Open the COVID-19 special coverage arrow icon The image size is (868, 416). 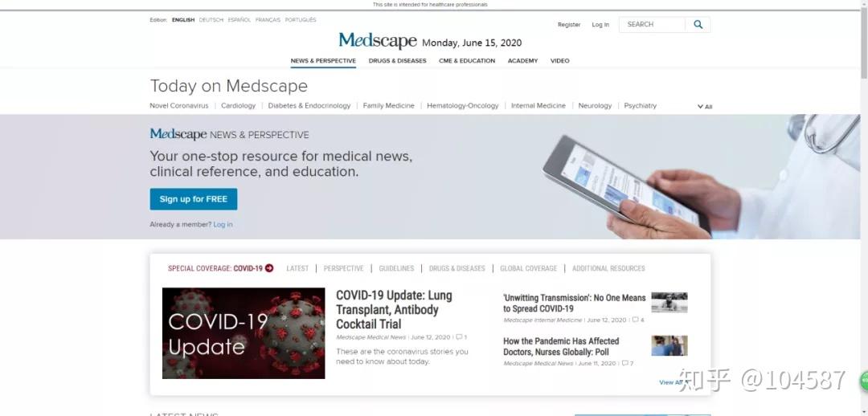(x=269, y=268)
